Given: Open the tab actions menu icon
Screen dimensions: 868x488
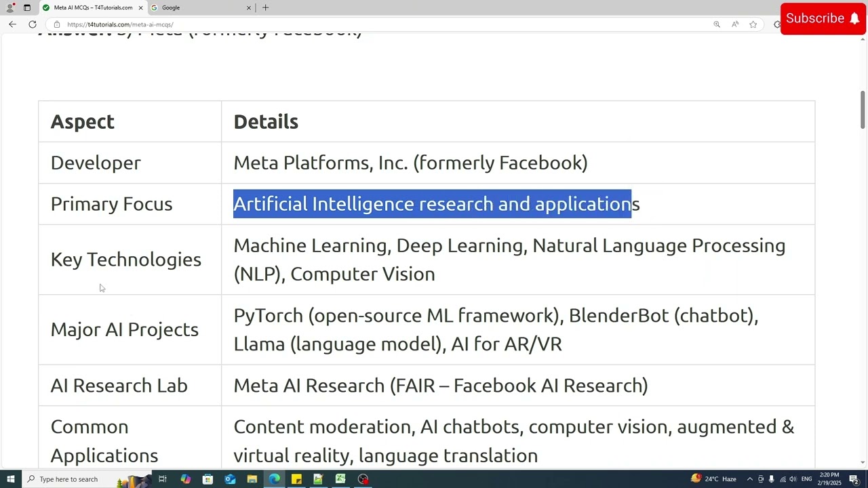Looking at the screenshot, I should (x=27, y=7).
